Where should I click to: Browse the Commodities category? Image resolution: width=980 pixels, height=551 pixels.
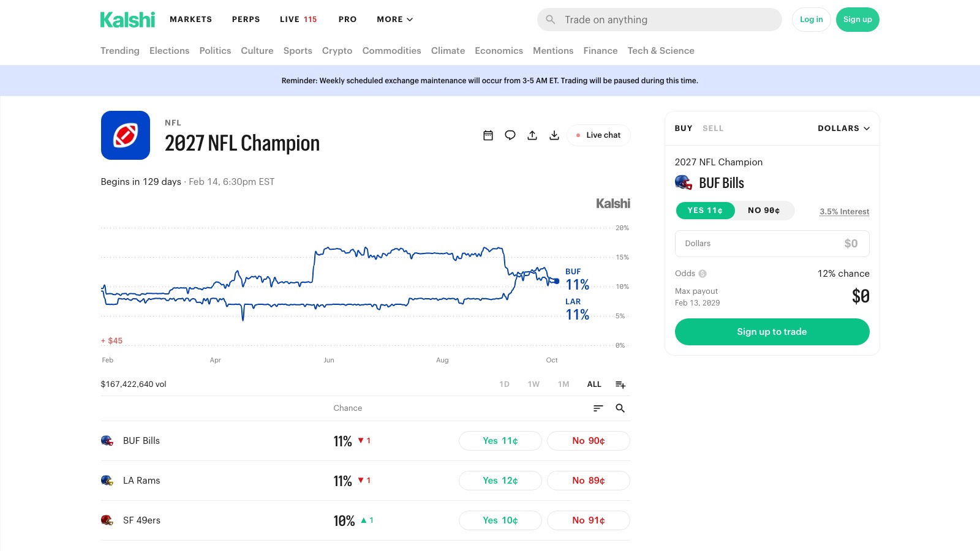tap(391, 51)
